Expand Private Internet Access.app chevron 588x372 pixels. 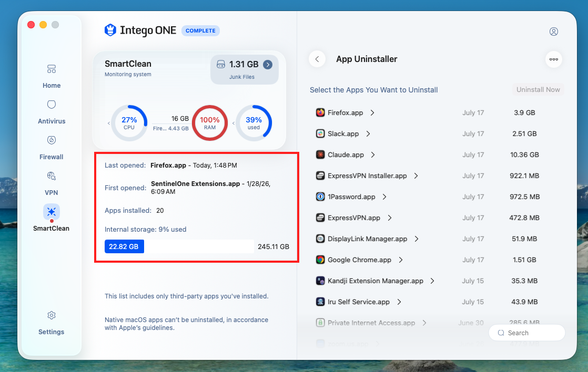pos(424,323)
